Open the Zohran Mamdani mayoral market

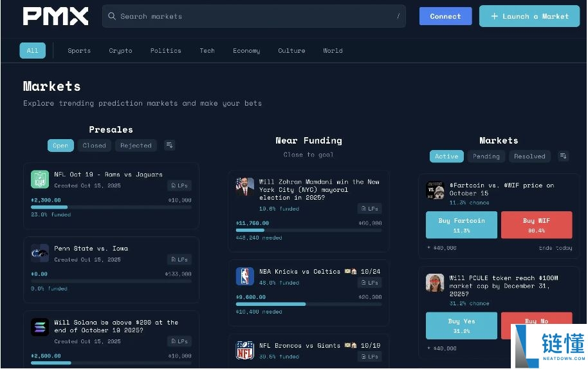tap(319, 189)
